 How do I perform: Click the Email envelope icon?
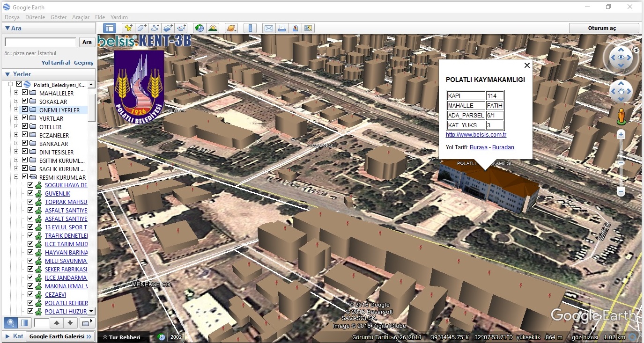tap(268, 28)
